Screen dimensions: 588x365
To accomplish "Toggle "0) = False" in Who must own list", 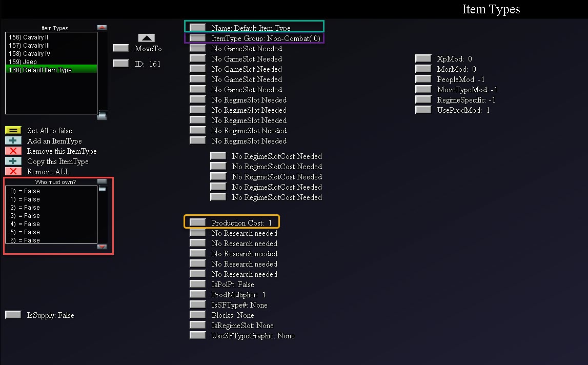I will (24, 191).
